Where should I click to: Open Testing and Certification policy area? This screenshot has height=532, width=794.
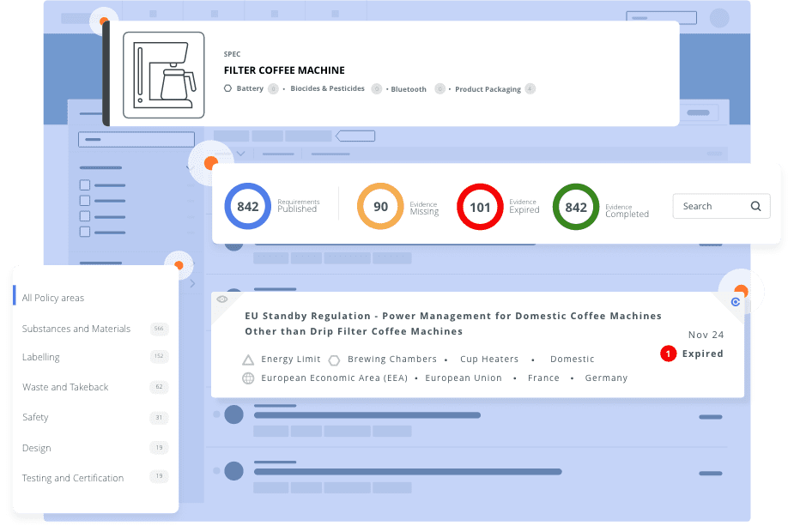(x=72, y=478)
